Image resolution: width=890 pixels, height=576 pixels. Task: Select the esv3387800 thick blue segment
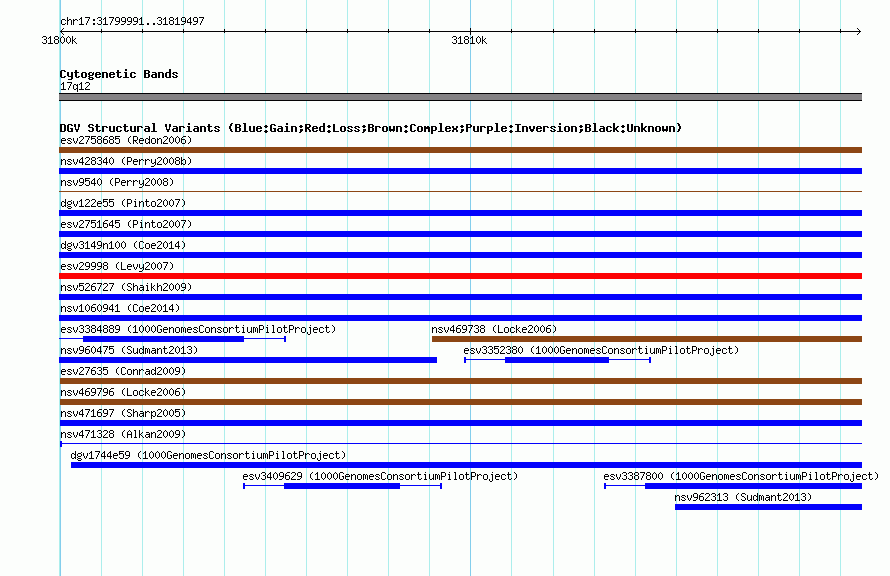pos(754,486)
